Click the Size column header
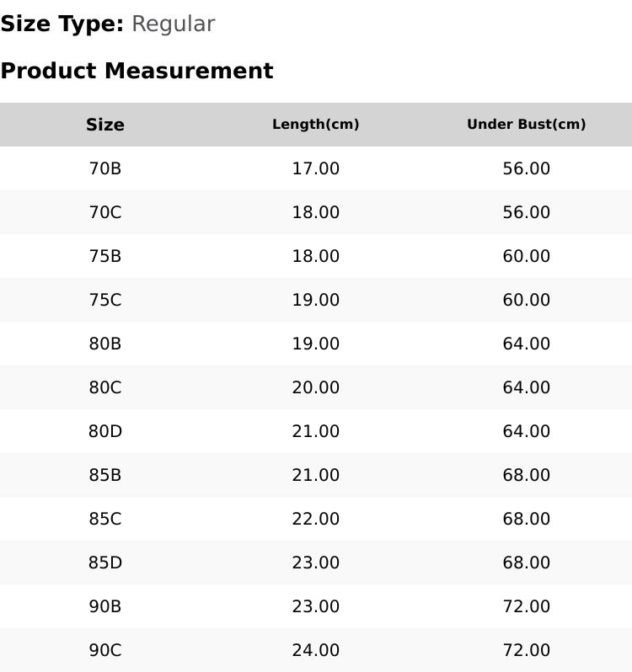Image resolution: width=632 pixels, height=672 pixels. point(105,125)
